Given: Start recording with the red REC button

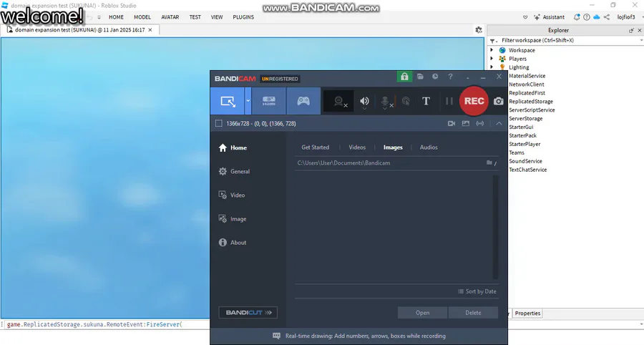Looking at the screenshot, I should pyautogui.click(x=474, y=101).
